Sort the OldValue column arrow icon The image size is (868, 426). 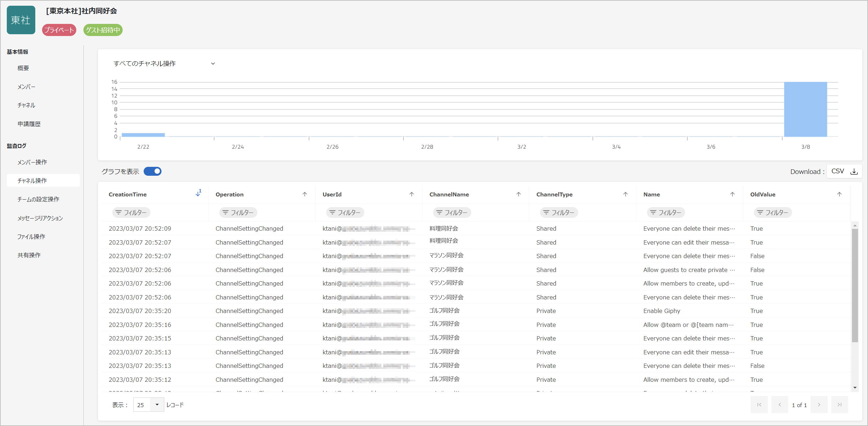839,194
